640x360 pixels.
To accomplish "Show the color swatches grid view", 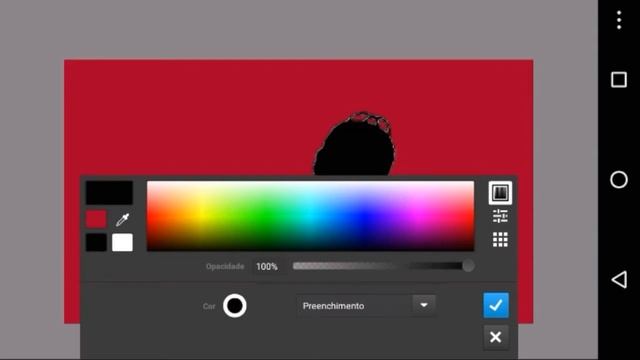I will (500, 240).
